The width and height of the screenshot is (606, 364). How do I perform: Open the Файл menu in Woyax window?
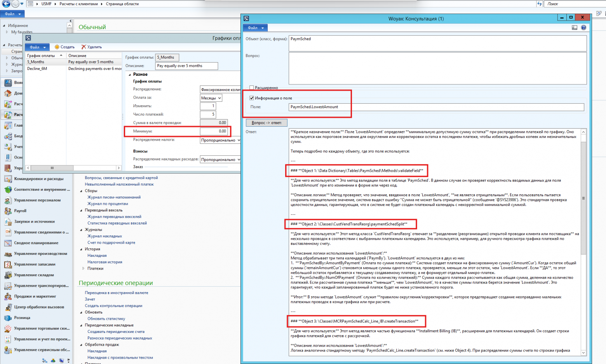tap(256, 28)
